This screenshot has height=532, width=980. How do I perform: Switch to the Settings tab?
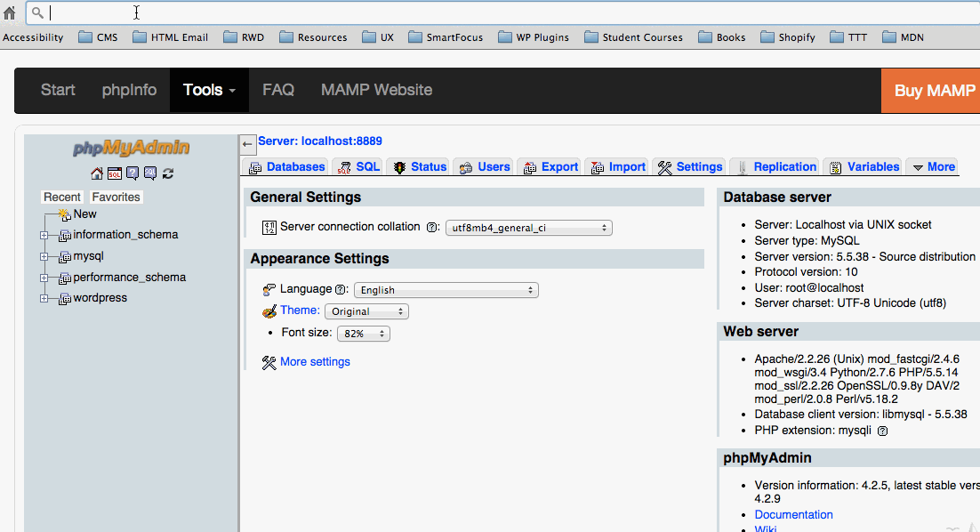click(x=689, y=167)
